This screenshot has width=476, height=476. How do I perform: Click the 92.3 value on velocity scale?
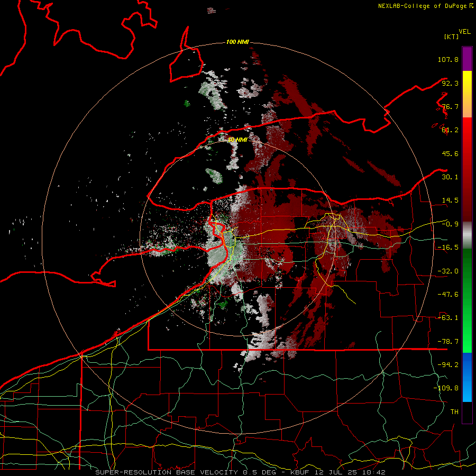[x=450, y=83]
